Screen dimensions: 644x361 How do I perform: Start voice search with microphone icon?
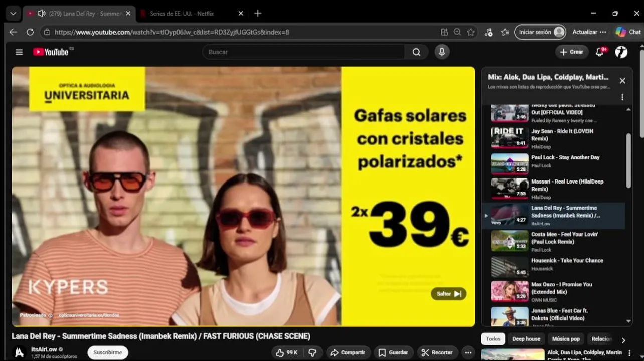pyautogui.click(x=442, y=52)
